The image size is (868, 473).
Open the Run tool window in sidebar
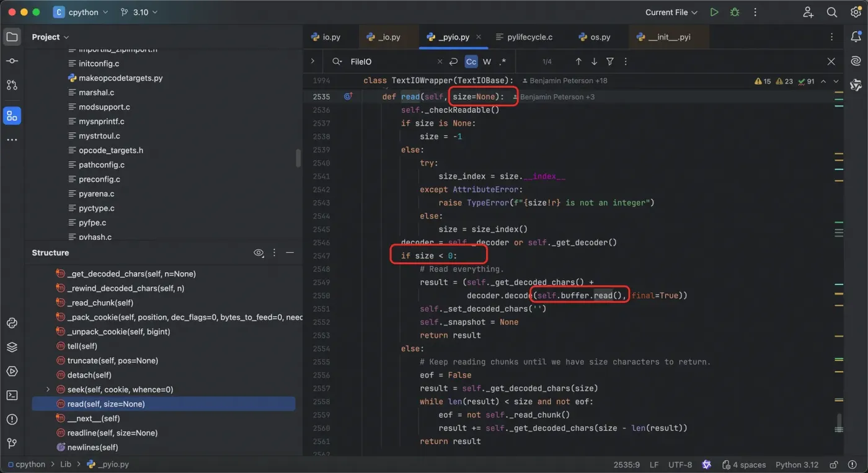[12, 371]
